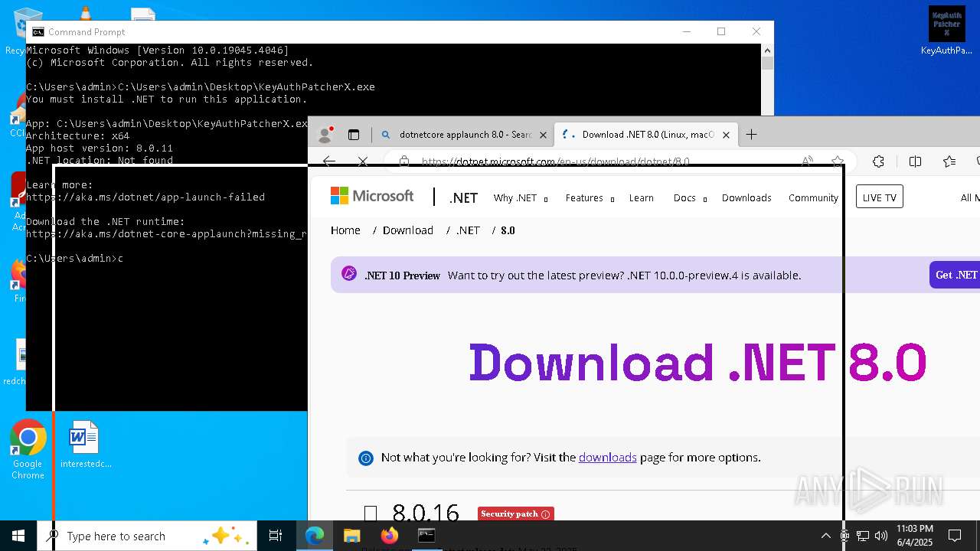
Task: Toggle Edge split screen view
Action: point(915,161)
